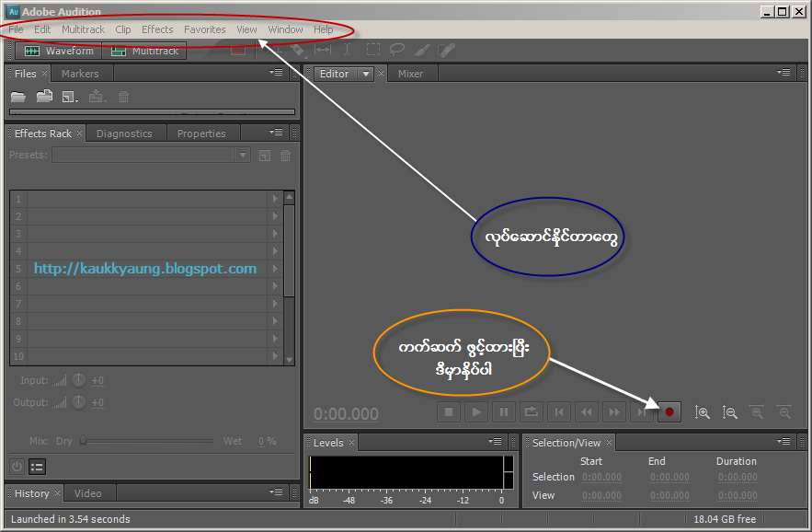Click the Input gain knob
The height and width of the screenshot is (532, 812).
pyautogui.click(x=78, y=381)
